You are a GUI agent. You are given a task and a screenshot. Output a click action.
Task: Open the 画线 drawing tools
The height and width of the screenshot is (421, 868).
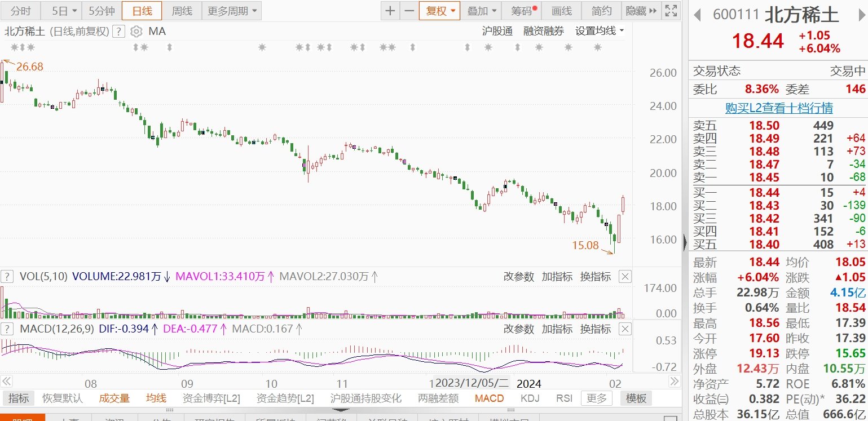(561, 11)
